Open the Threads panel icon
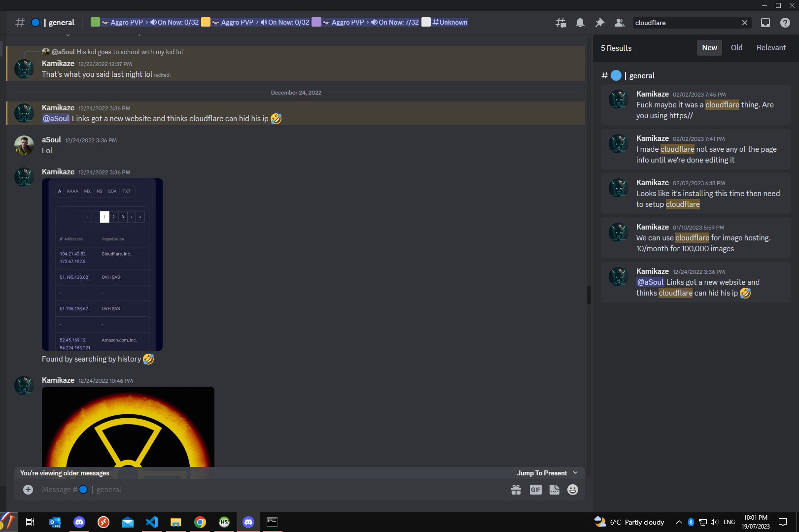The height and width of the screenshot is (532, 799). click(561, 23)
